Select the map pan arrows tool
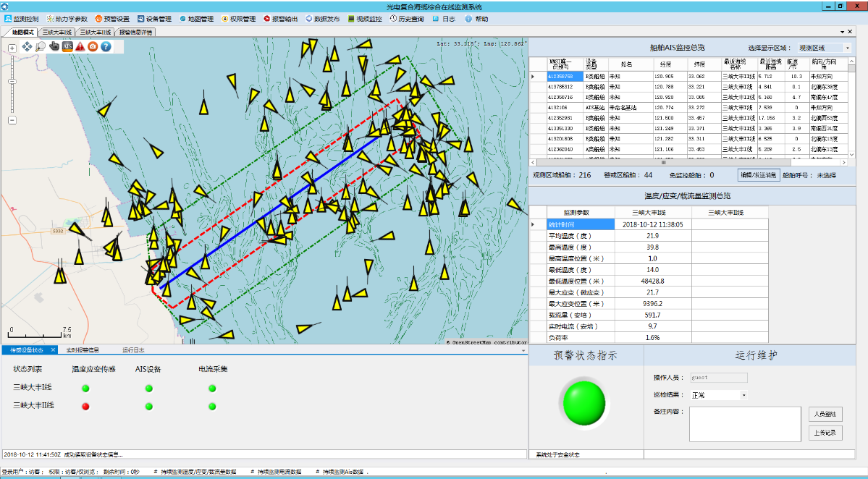This screenshot has width=868, height=479. pos(27,46)
